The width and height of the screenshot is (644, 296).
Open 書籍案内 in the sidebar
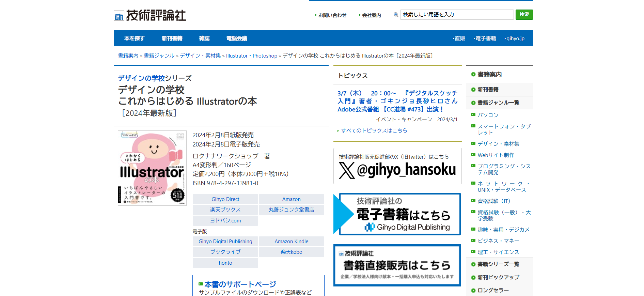pos(489,75)
